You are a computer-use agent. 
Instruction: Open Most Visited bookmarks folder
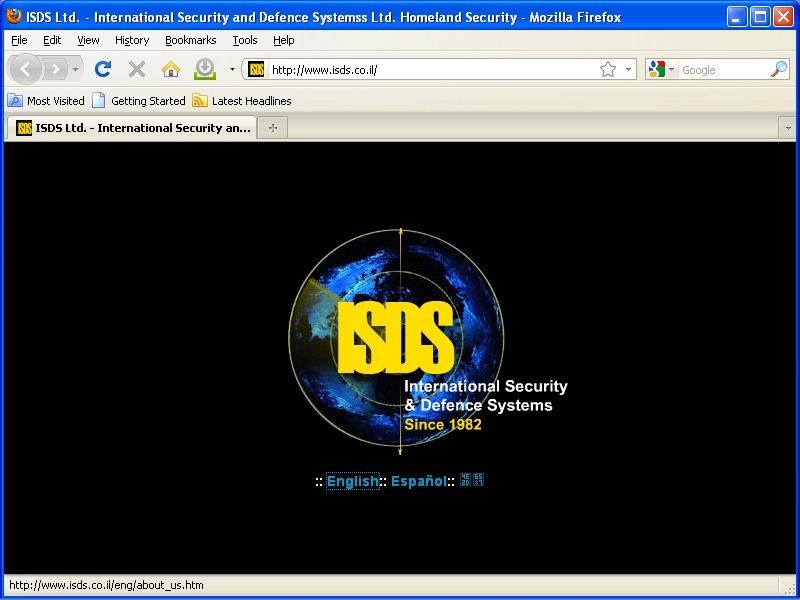46,101
